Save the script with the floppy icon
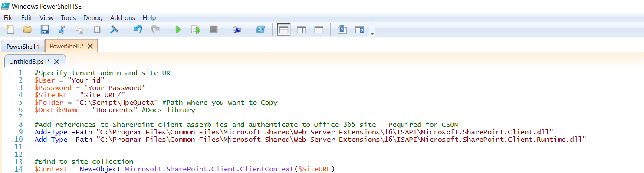The width and height of the screenshot is (644, 173). (x=45, y=30)
